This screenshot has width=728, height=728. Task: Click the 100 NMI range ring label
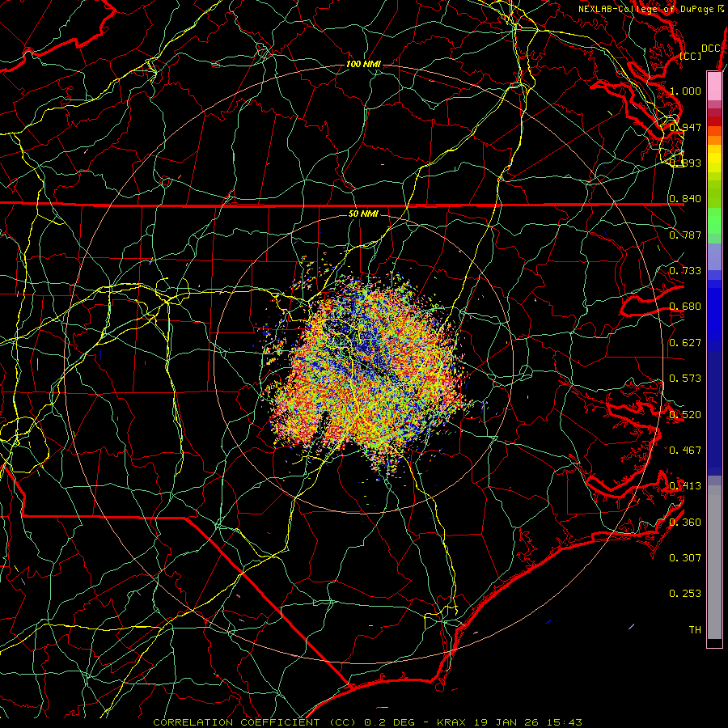(363, 64)
